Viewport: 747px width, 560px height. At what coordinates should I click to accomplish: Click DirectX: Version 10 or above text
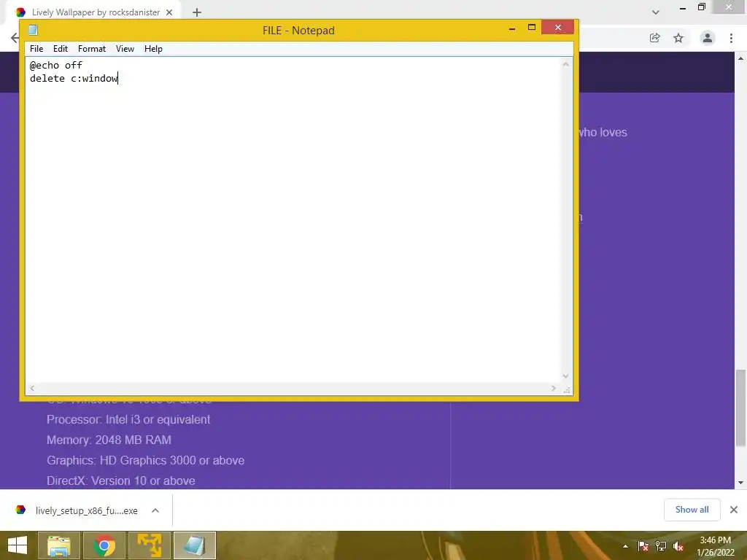(x=120, y=481)
